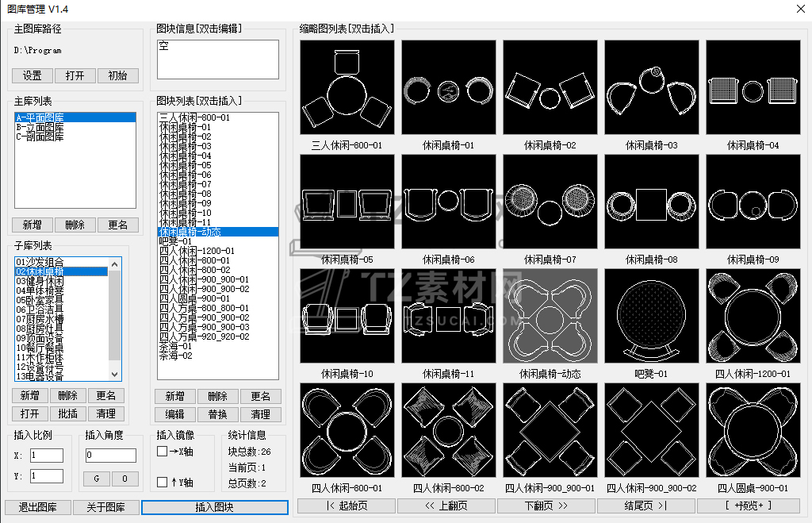The height and width of the screenshot is (523, 812).
Task: Select 茶海-01 in the block list
Action: tap(176, 346)
